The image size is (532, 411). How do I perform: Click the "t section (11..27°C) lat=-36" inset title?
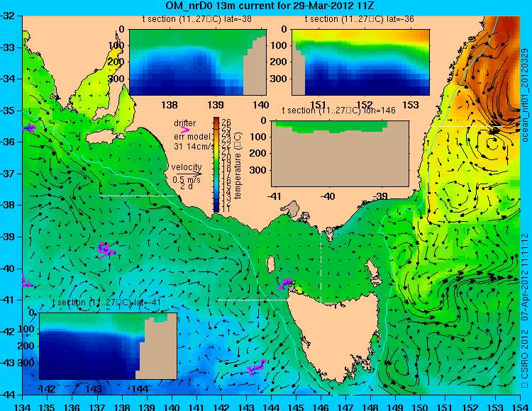pos(360,19)
